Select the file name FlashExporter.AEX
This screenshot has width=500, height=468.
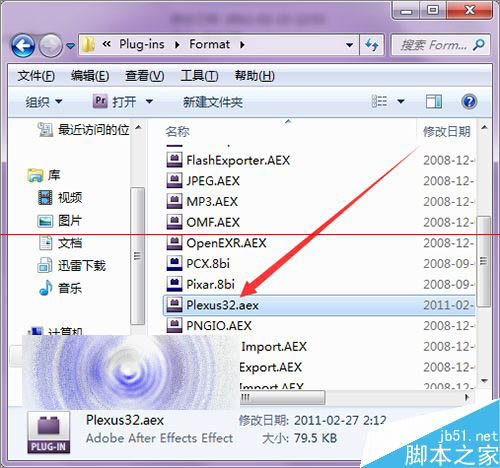click(x=238, y=160)
